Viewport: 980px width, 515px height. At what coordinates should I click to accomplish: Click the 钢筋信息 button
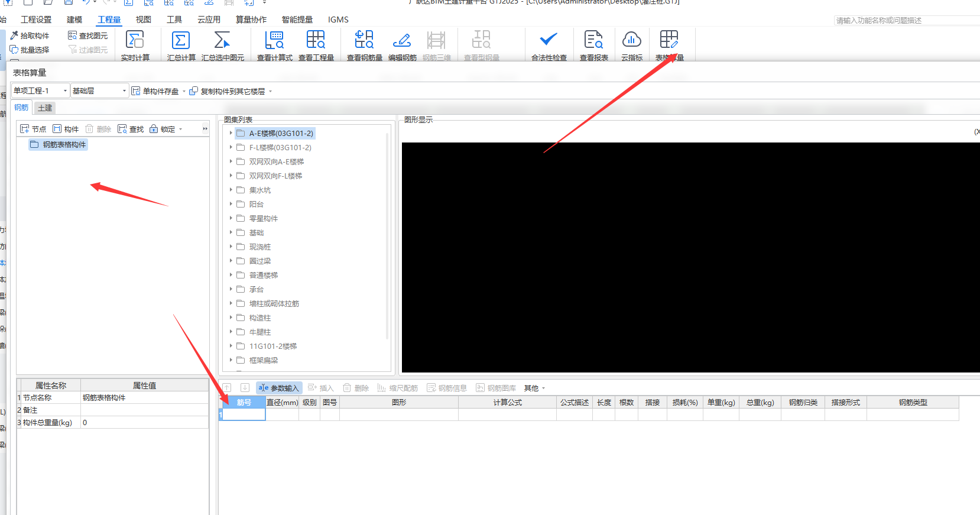coord(447,388)
